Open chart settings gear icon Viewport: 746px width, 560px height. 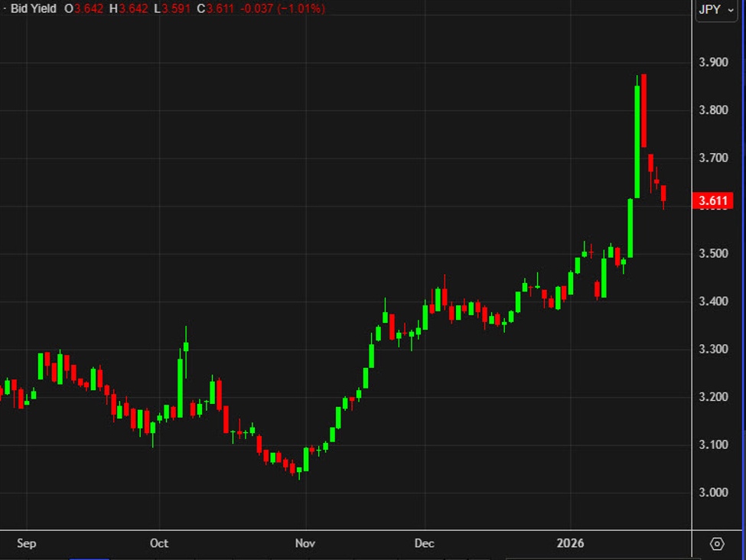pyautogui.click(x=717, y=544)
